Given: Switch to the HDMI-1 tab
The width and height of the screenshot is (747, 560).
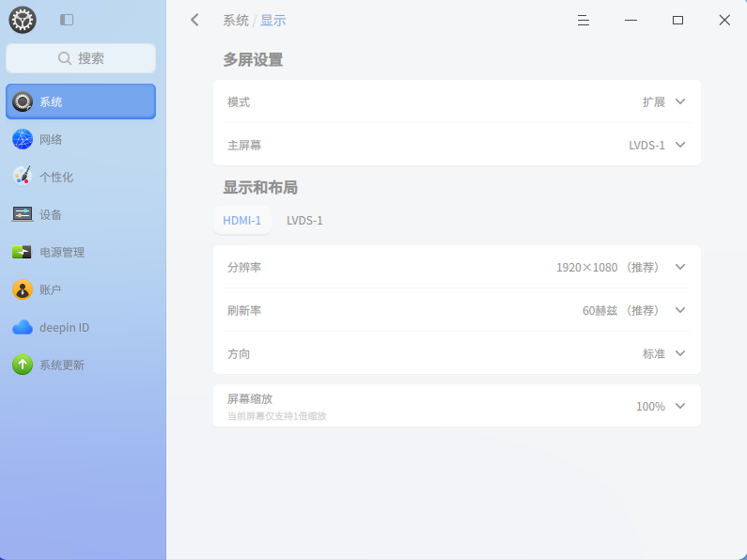Looking at the screenshot, I should 242,221.
